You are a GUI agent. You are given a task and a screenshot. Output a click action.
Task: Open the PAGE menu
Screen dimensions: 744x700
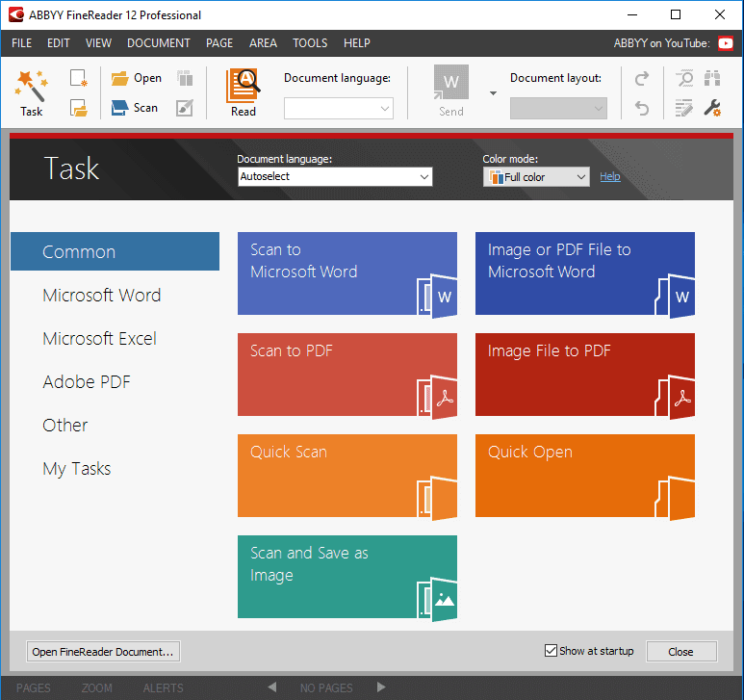219,43
